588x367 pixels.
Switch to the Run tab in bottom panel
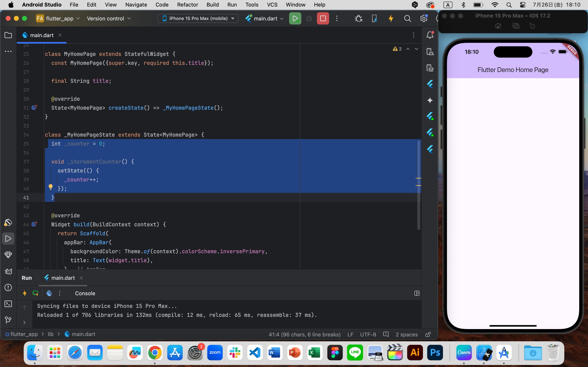(x=27, y=278)
